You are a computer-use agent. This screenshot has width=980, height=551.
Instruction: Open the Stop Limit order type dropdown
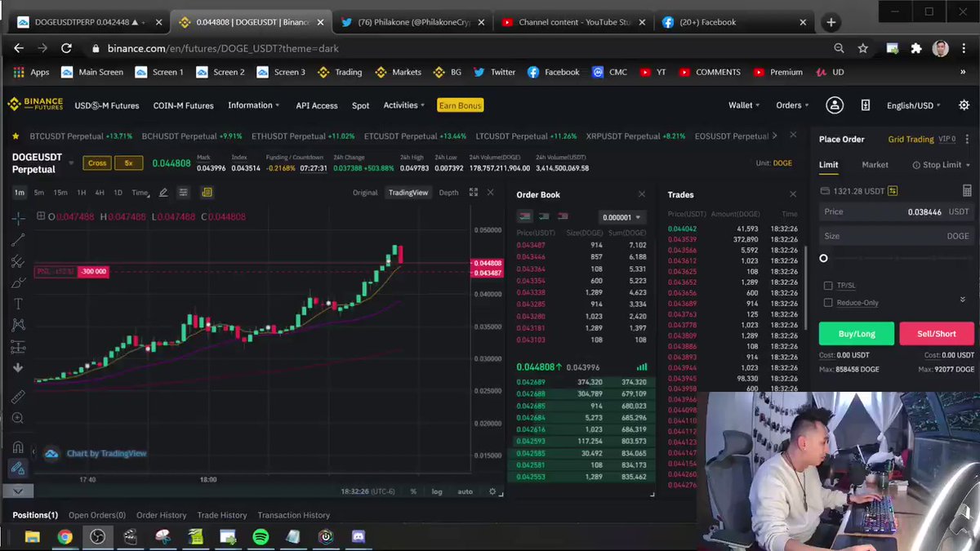tap(941, 165)
